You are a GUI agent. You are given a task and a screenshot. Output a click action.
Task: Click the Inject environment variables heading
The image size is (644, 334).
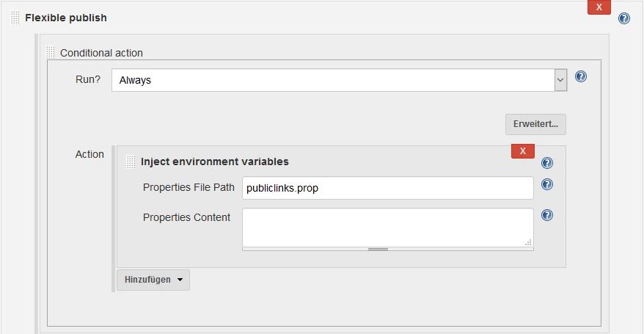214,161
